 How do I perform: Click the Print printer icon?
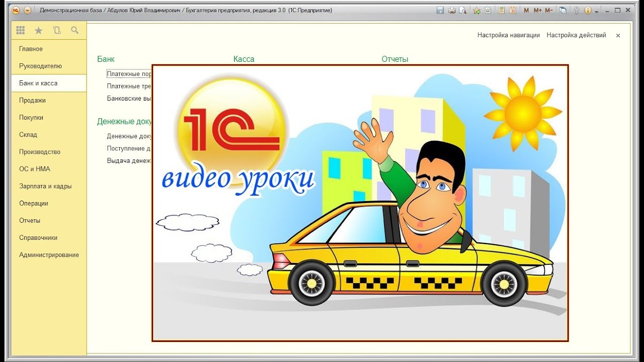(452, 10)
